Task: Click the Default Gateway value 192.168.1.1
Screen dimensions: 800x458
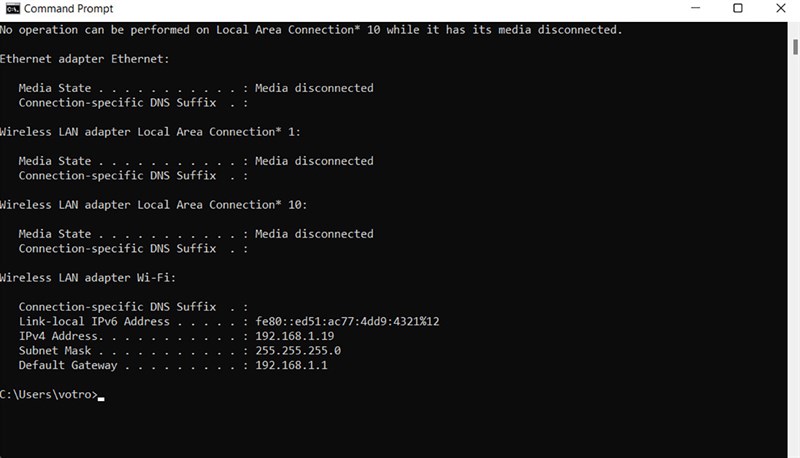Action: 291,365
